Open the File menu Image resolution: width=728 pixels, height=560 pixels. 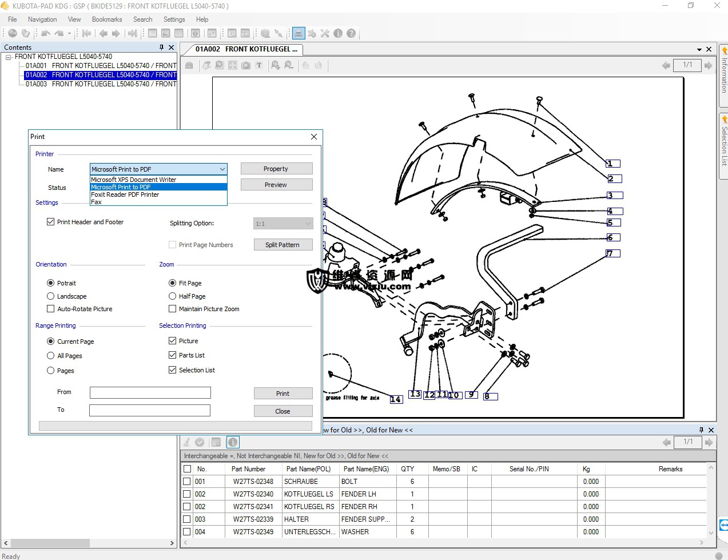[x=12, y=19]
